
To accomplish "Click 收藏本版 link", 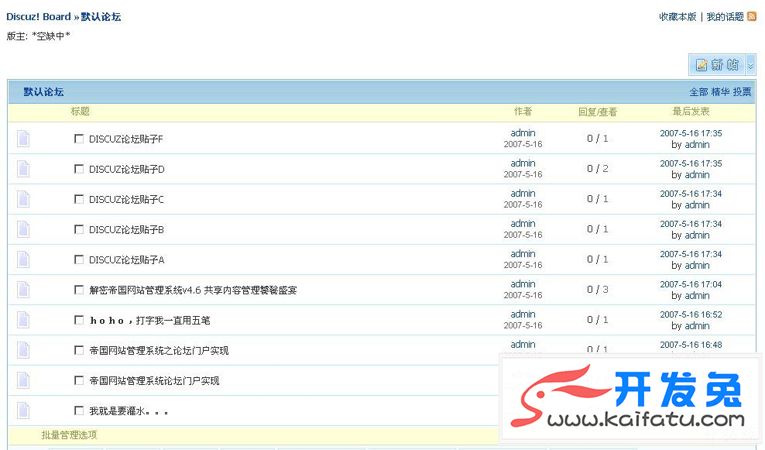I will tap(677, 17).
